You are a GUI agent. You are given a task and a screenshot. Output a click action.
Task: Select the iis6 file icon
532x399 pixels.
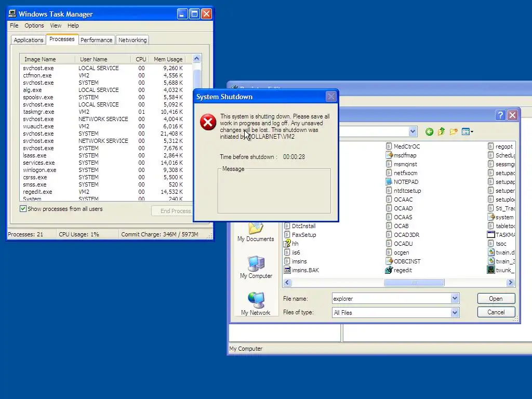click(x=287, y=252)
